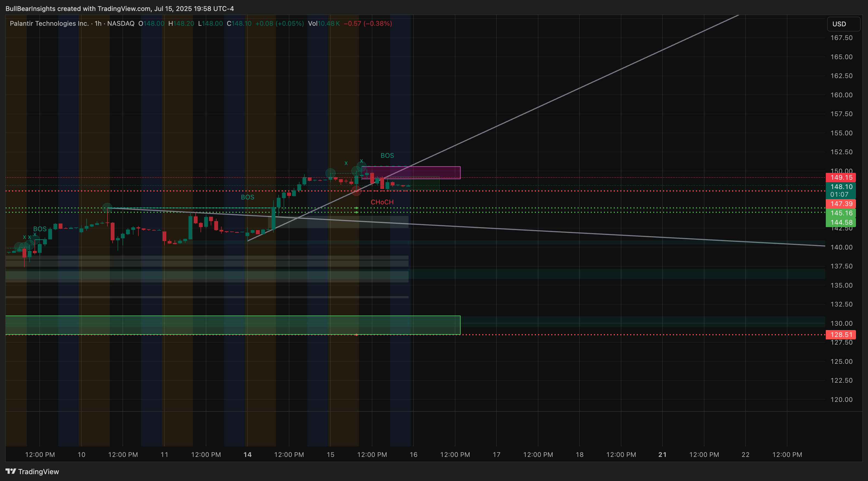Click the red 128.51 price label
The width and height of the screenshot is (868, 481).
(841, 334)
